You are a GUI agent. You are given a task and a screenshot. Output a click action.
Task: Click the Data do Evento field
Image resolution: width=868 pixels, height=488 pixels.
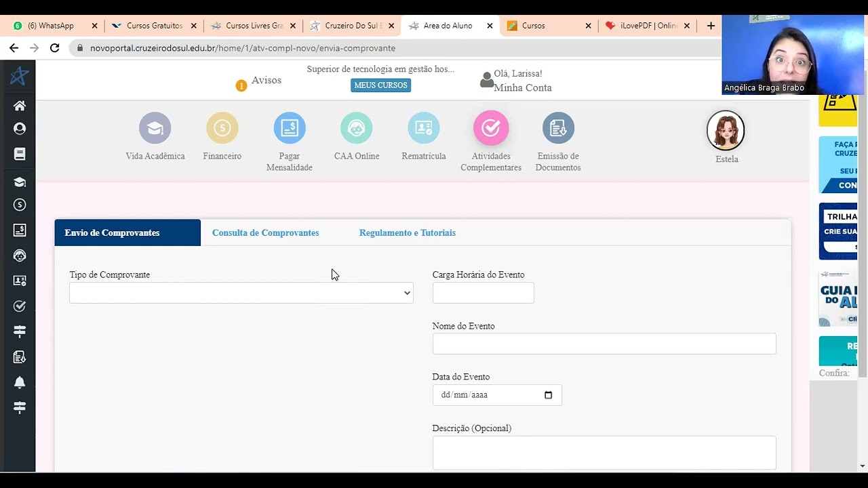point(497,395)
